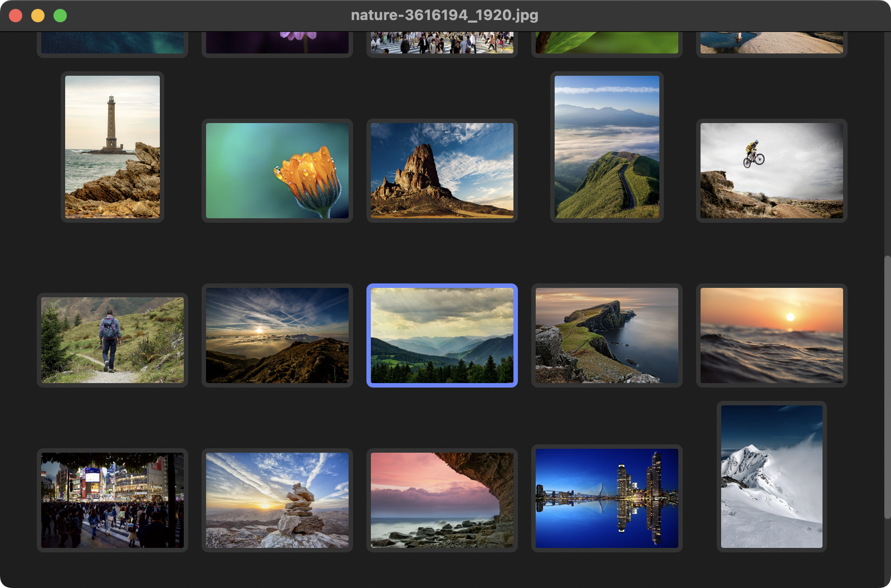Select the sunset with contrails over hills
Viewport: 891px width, 588px height.
[x=277, y=335]
